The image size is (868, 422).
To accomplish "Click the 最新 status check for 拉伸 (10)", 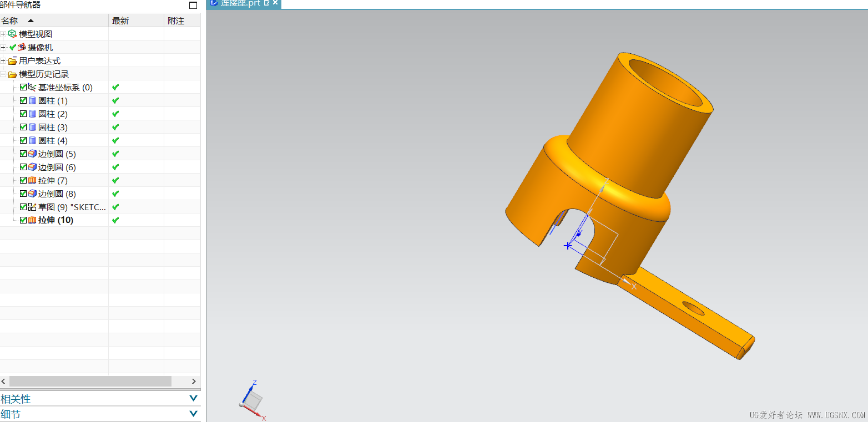I will [x=115, y=220].
